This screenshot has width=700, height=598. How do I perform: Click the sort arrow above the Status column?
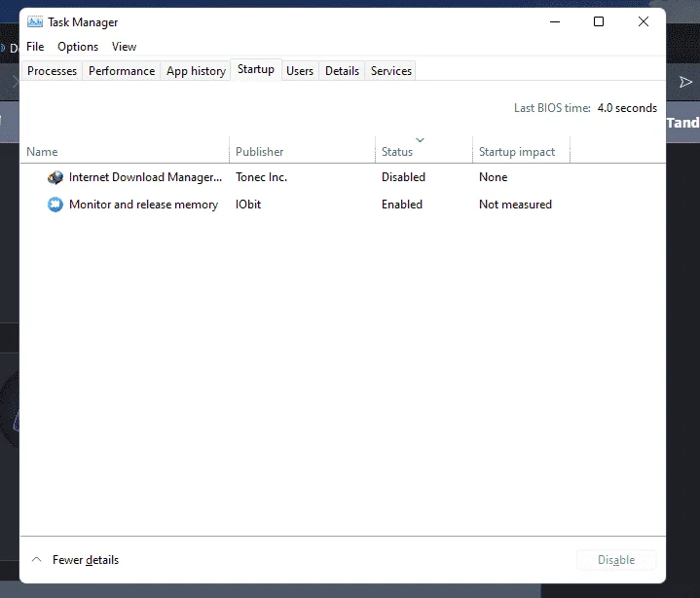(420, 140)
